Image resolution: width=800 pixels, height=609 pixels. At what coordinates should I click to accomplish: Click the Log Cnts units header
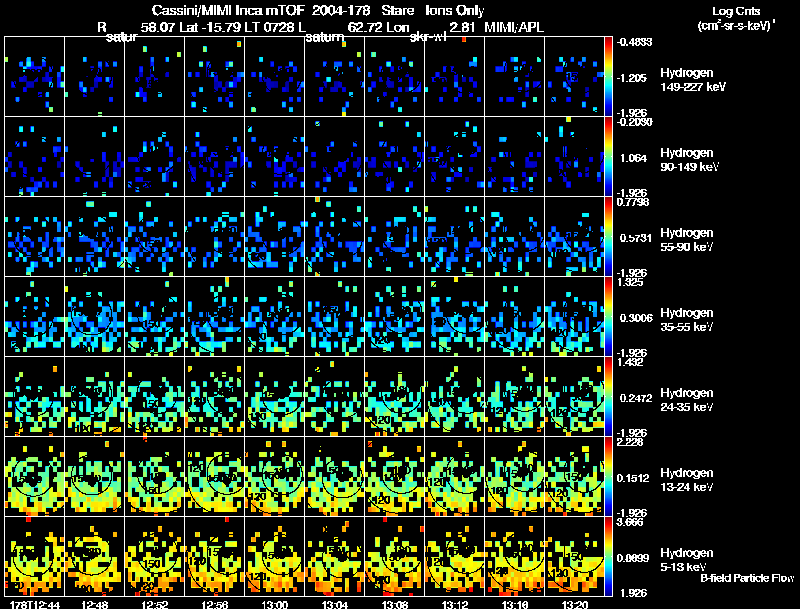pos(734,18)
